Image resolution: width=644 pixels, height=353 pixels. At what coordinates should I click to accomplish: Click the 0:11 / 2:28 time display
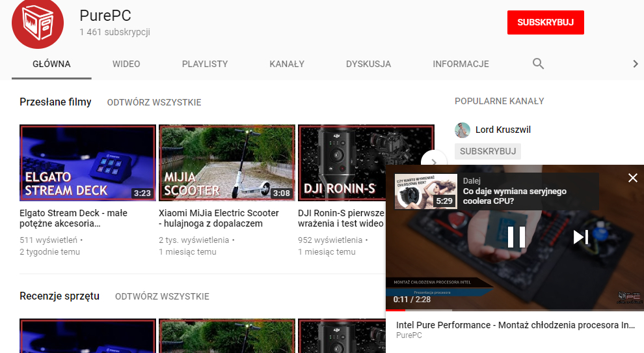pos(412,300)
